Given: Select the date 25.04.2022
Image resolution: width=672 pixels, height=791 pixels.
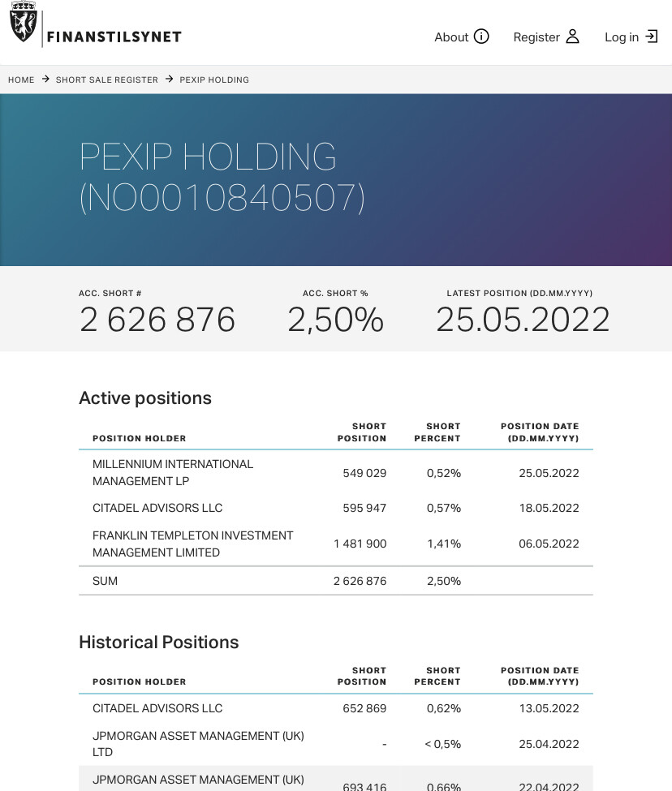Looking at the screenshot, I should pos(549,744).
